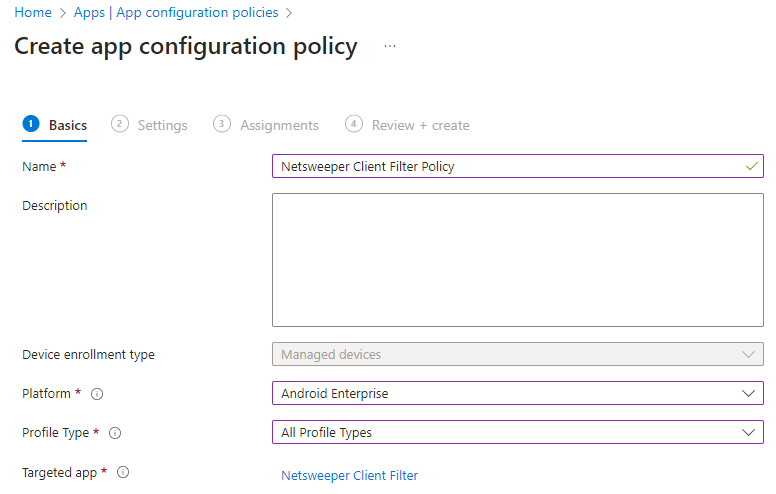Switch to the Assignments tab
The image size is (776, 494).
pyautogui.click(x=279, y=125)
